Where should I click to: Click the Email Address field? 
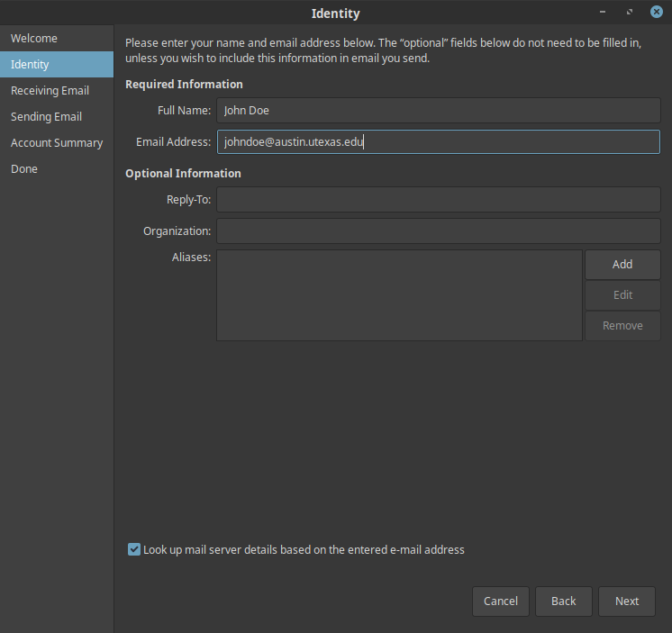(x=439, y=141)
